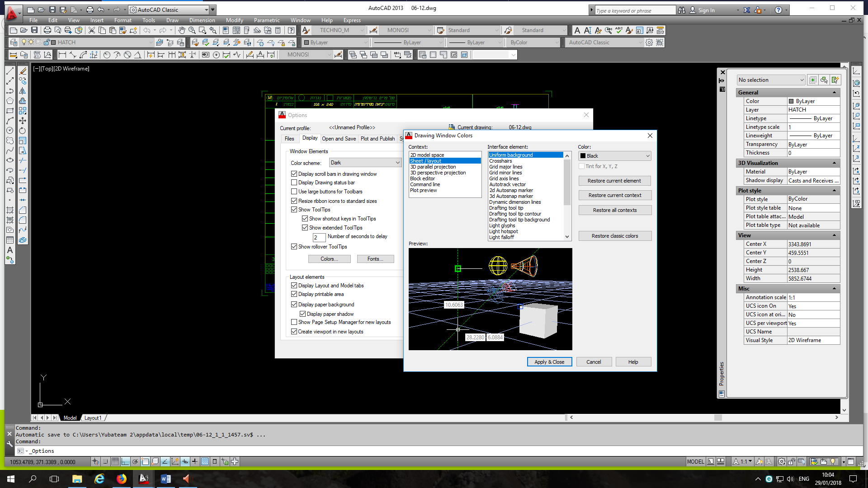Open the Color dropdown showing Black

(x=614, y=156)
